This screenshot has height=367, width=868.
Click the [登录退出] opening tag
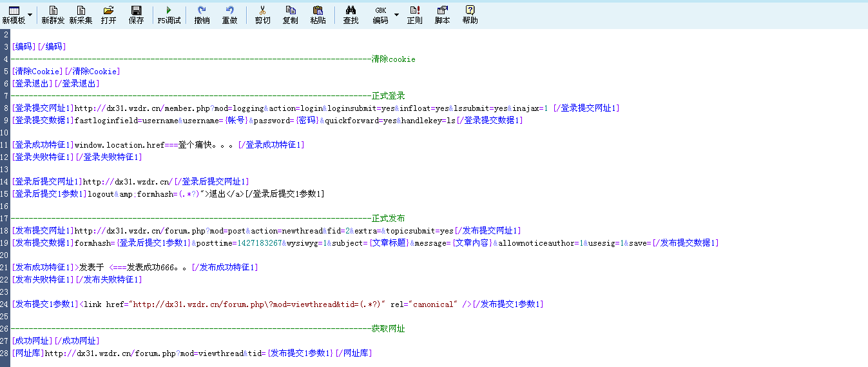point(31,84)
